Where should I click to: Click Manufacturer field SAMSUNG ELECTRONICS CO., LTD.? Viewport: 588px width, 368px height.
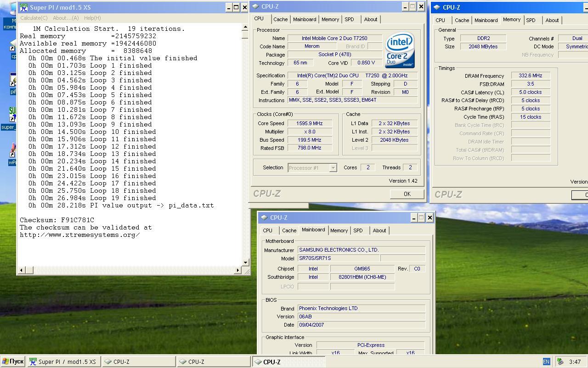coord(362,250)
